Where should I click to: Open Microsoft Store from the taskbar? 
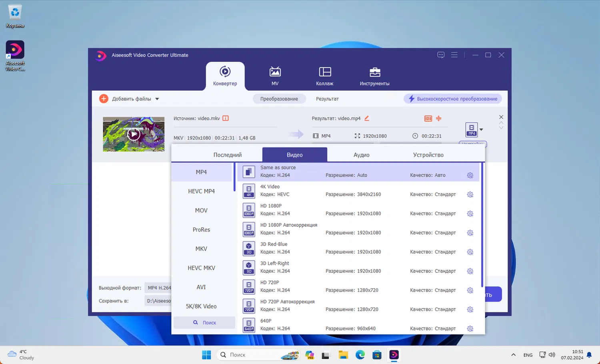pyautogui.click(x=377, y=355)
